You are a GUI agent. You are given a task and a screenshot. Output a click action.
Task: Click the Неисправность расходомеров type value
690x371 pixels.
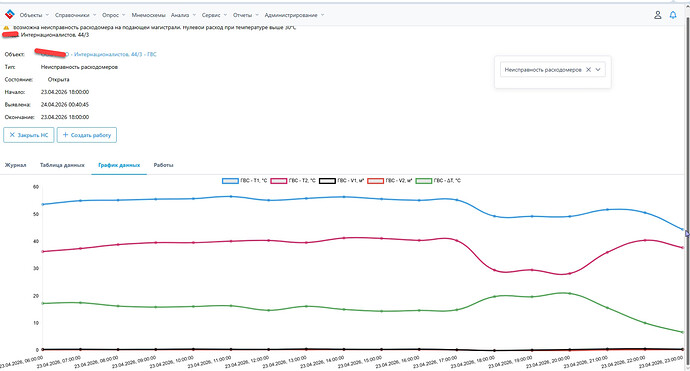pos(79,67)
